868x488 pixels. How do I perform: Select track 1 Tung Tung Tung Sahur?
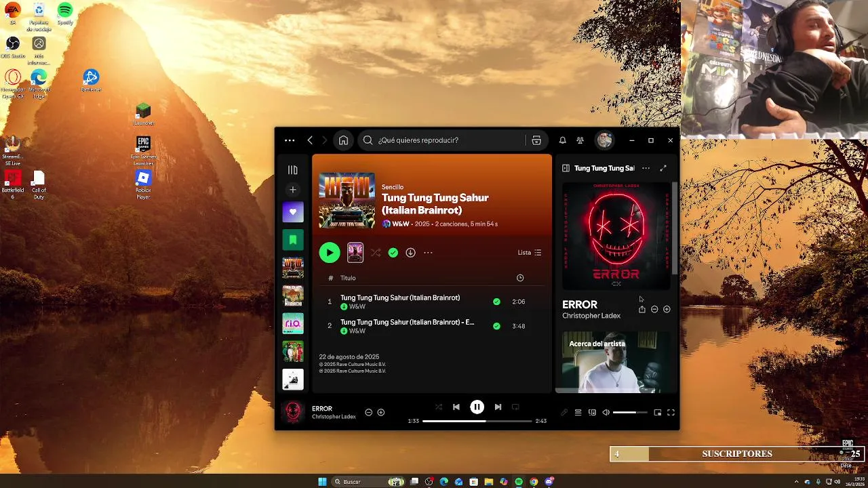(x=432, y=302)
